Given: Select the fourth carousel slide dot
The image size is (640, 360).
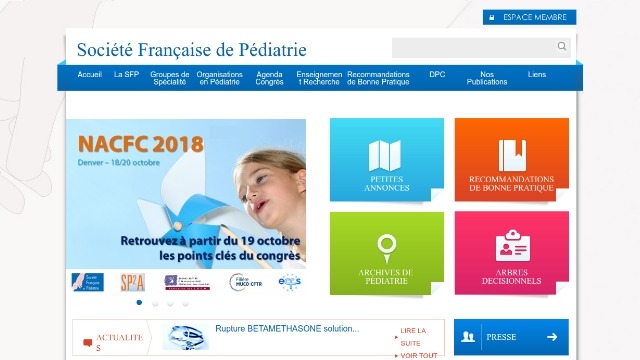Looking at the screenshot, I should click(x=185, y=303).
